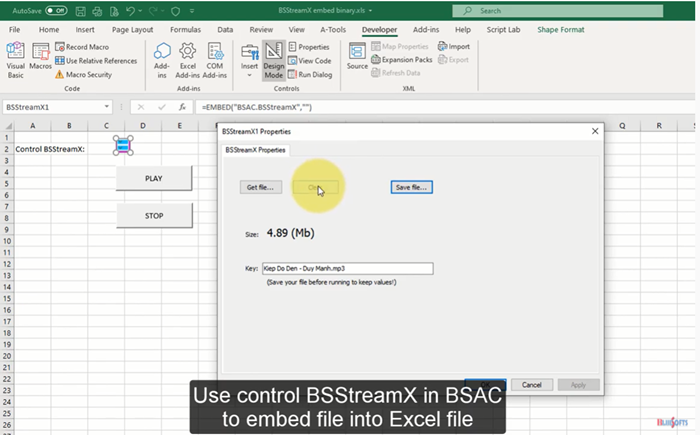The width and height of the screenshot is (700, 435).
Task: Open Macro Security settings
Action: click(83, 75)
